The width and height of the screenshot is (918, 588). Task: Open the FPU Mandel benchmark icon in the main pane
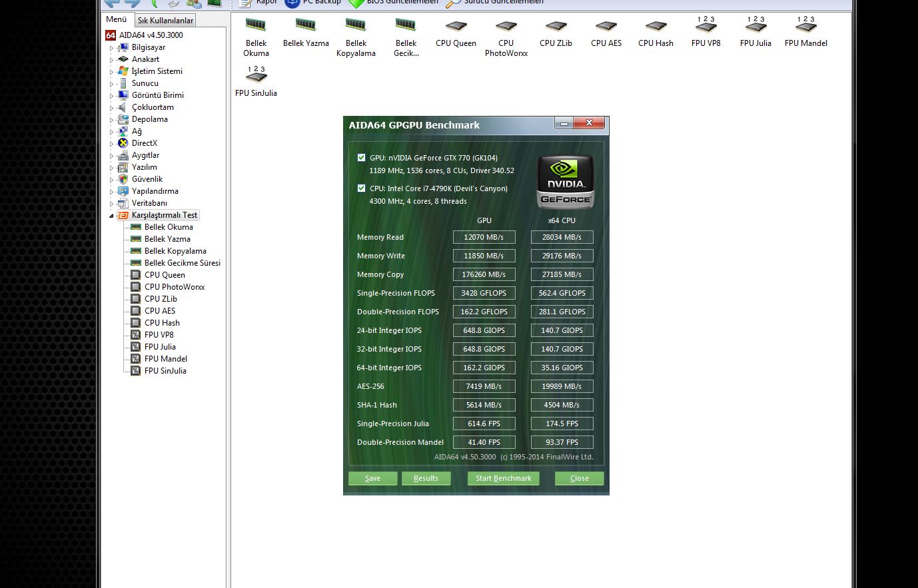(x=805, y=33)
